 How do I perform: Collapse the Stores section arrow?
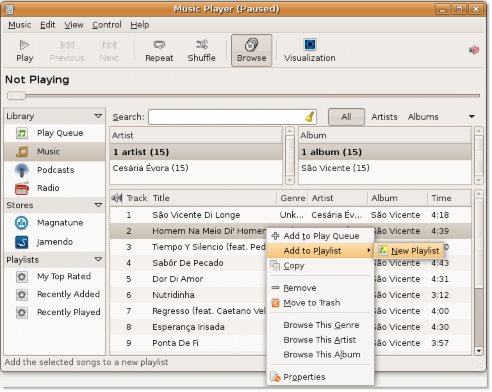click(98, 205)
